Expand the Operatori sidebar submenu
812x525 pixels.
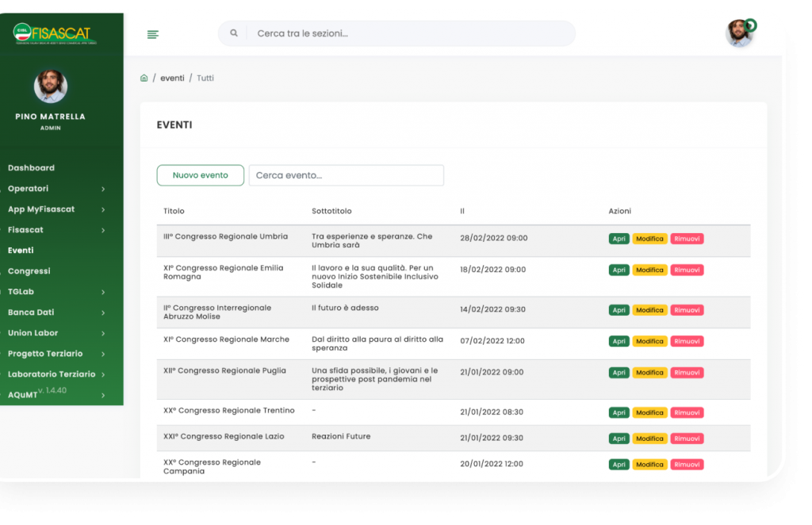(103, 189)
